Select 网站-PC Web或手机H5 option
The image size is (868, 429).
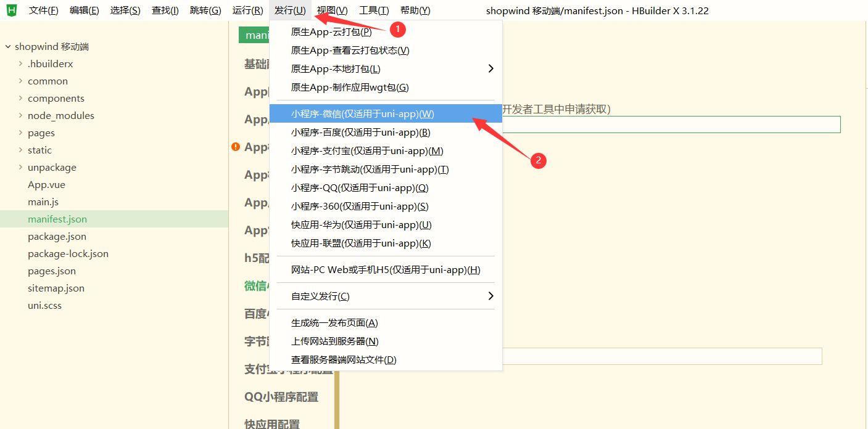[x=386, y=269]
